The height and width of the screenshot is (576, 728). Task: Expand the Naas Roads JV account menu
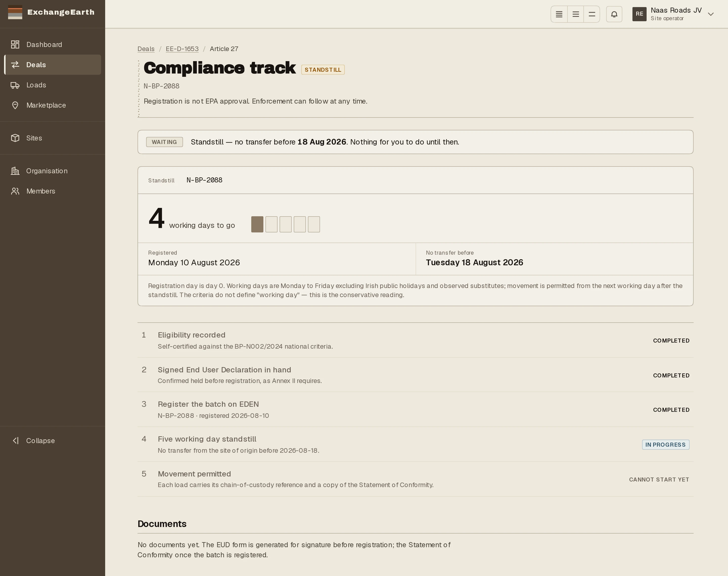pos(673,14)
